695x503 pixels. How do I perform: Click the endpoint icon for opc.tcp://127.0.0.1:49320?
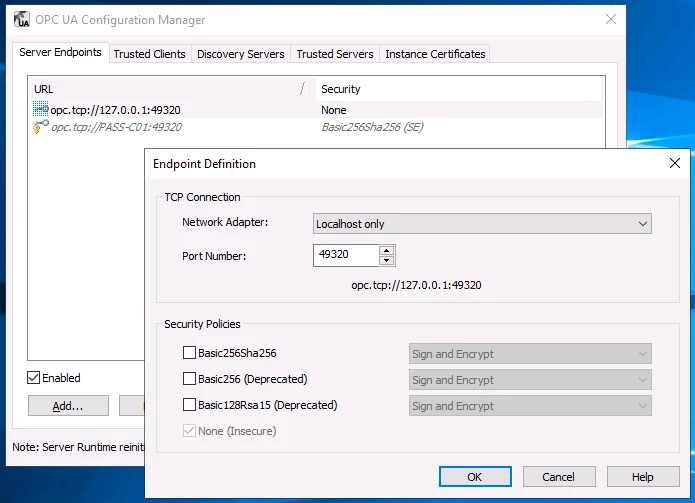pyautogui.click(x=41, y=110)
